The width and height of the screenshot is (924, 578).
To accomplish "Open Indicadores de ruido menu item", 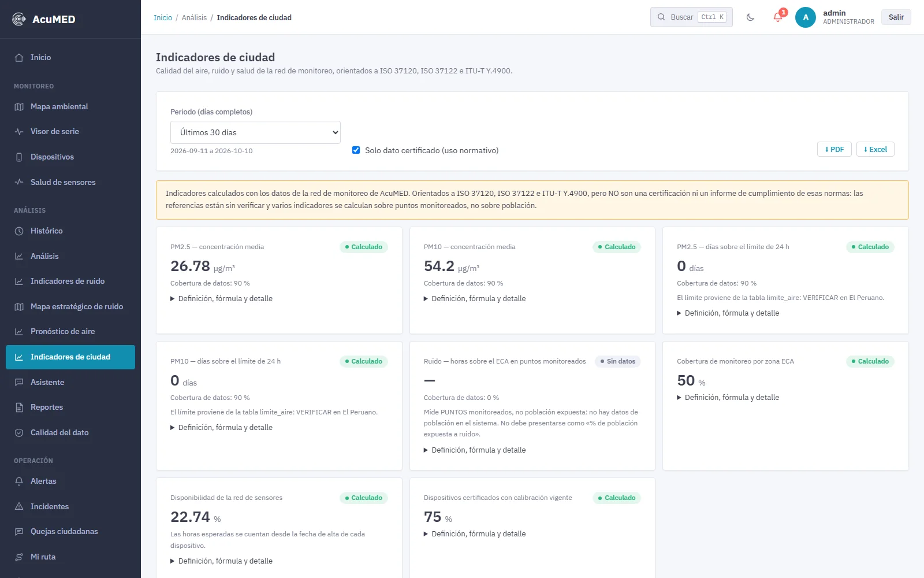I will [x=70, y=281].
